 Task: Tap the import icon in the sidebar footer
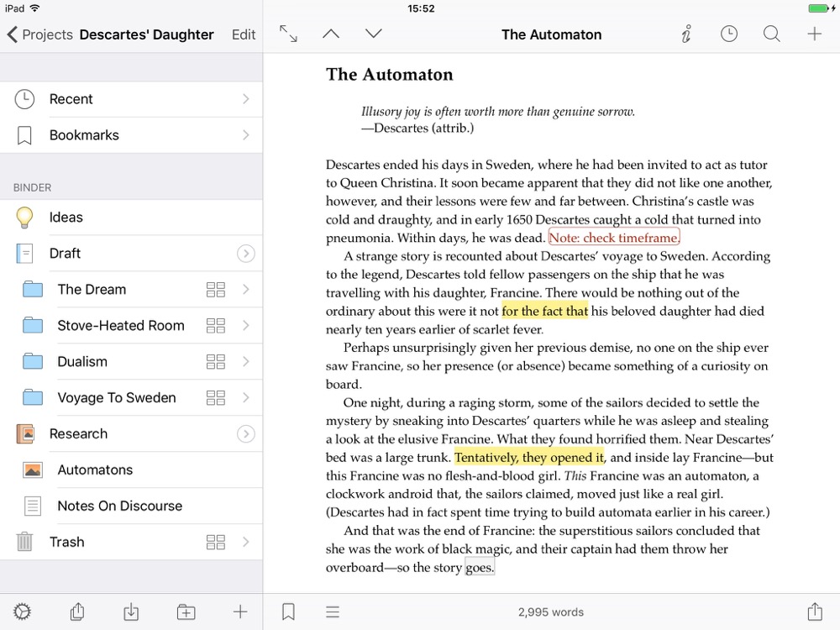click(131, 612)
